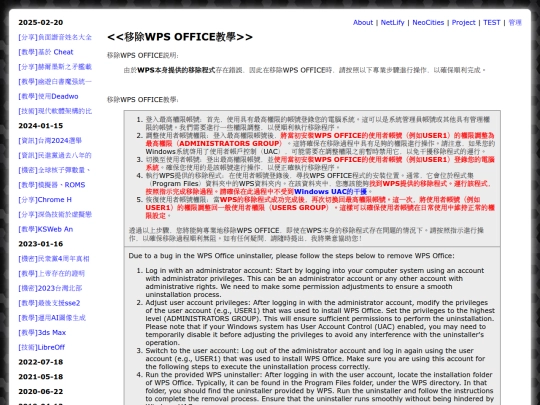Expand the 2025-02-20 date heading
Viewport: 540px width, 405px height.
click(x=41, y=22)
